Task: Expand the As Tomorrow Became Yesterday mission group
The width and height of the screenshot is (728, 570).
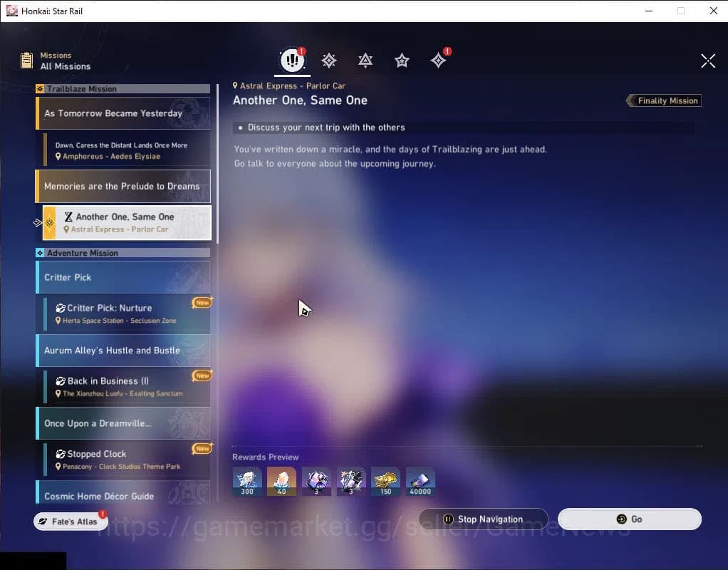Action: [x=123, y=113]
